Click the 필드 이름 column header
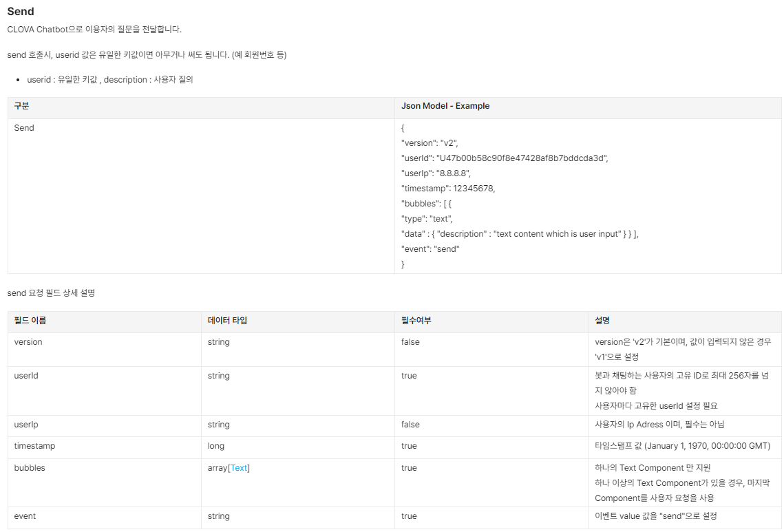The image size is (784, 532). (x=30, y=321)
